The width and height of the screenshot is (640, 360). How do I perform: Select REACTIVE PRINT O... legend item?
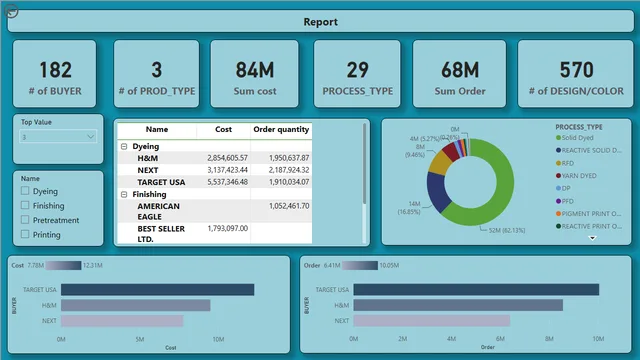click(589, 226)
